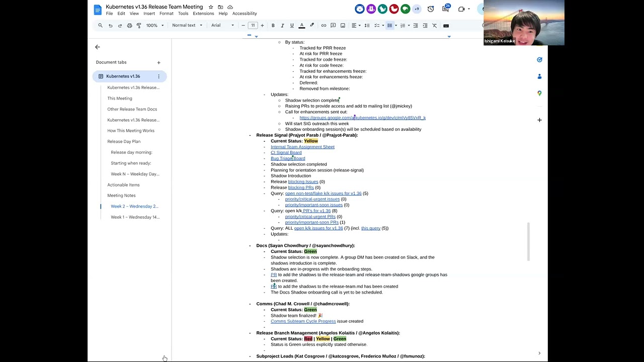Open the Maps side panel icon

539,93
